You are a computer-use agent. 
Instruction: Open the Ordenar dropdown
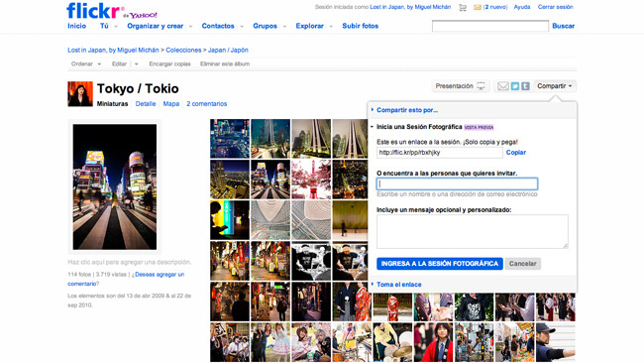[x=86, y=63]
